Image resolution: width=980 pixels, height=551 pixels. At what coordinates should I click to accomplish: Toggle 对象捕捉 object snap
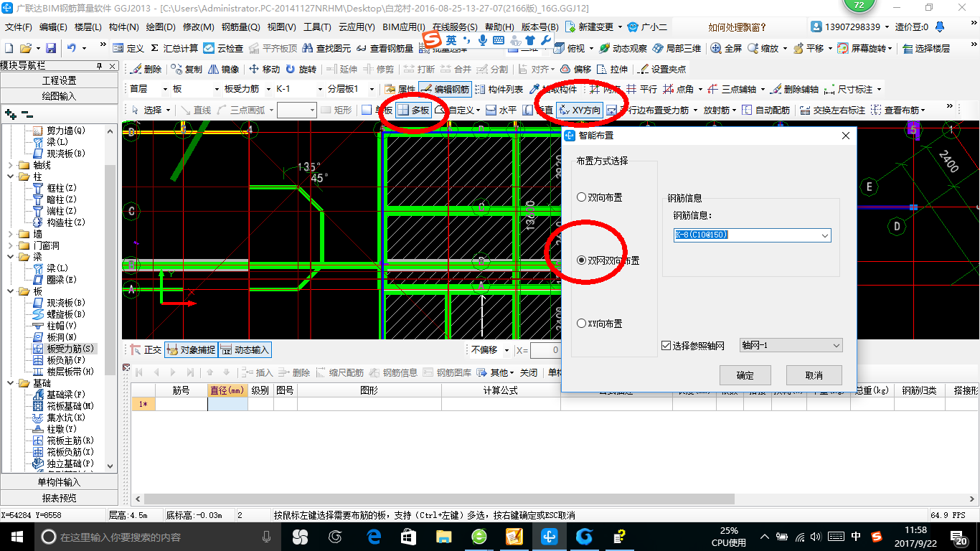tap(191, 350)
